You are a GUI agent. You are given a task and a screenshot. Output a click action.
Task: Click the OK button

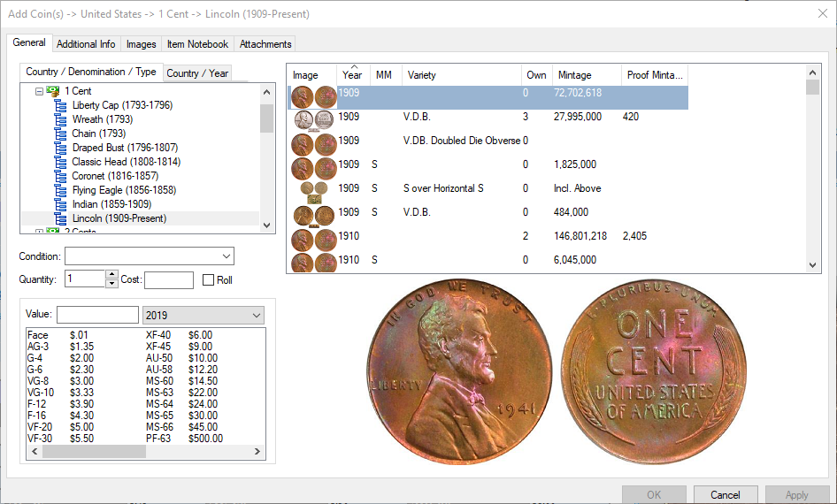(x=654, y=495)
